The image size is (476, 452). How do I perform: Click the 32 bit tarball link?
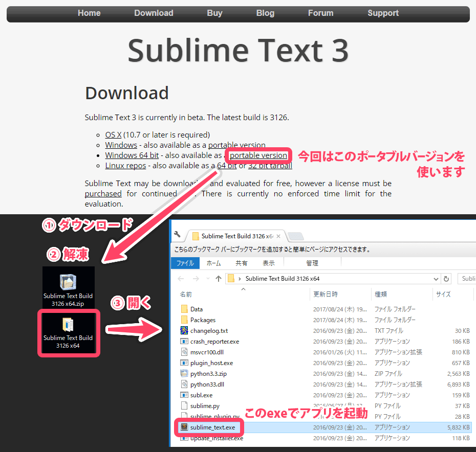click(x=270, y=166)
